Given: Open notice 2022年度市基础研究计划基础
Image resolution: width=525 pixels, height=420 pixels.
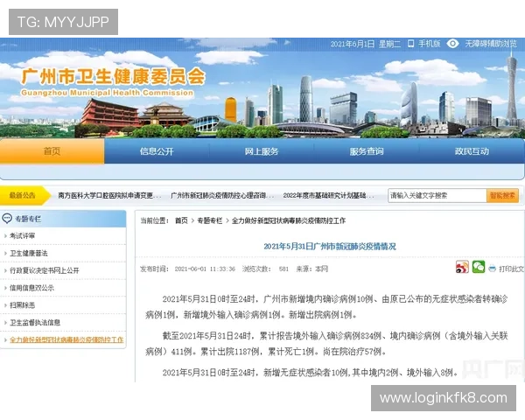Looking at the screenshot, I should (328, 195).
